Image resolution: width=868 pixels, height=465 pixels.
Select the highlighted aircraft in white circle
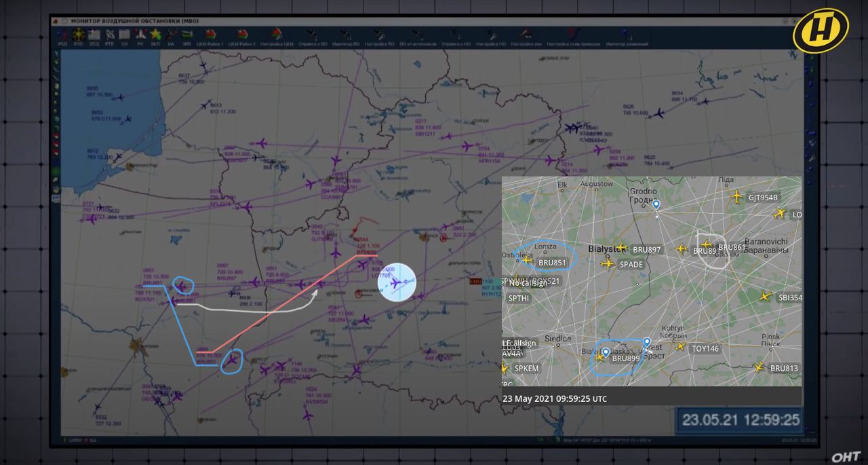pyautogui.click(x=396, y=282)
